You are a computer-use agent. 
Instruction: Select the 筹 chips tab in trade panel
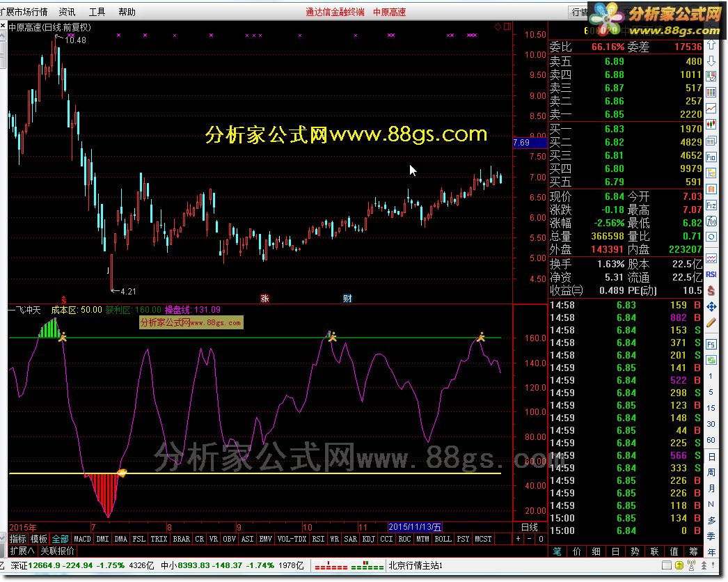point(694,551)
